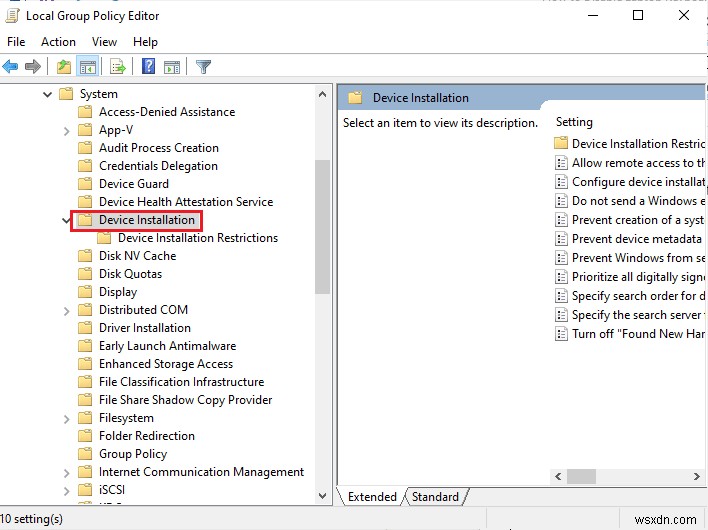The width and height of the screenshot is (708, 530).
Task: Toggle the Show/Hide Action Pane icon
Action: click(172, 67)
